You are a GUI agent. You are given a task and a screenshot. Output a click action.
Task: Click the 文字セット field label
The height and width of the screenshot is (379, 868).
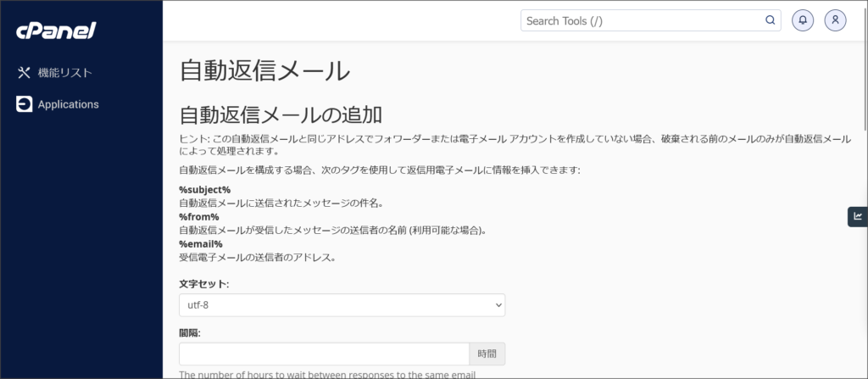(203, 283)
